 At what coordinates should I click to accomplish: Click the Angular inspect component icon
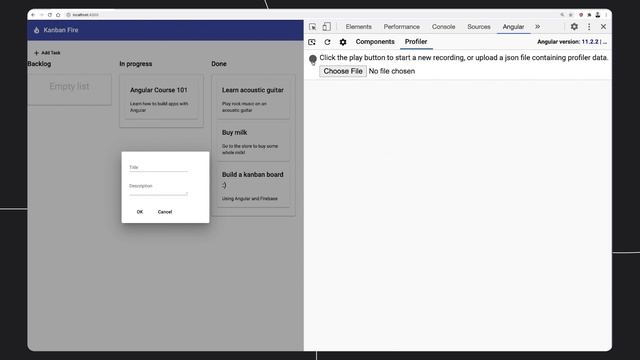312,42
